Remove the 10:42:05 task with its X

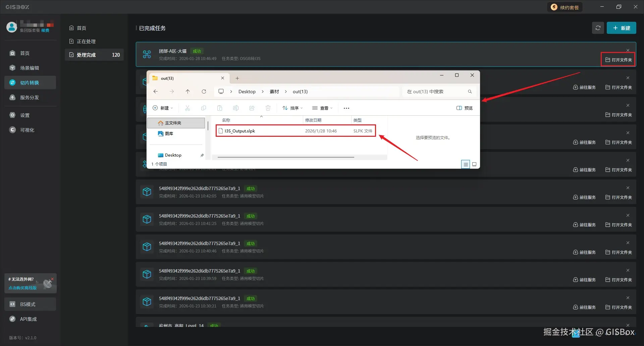628,188
